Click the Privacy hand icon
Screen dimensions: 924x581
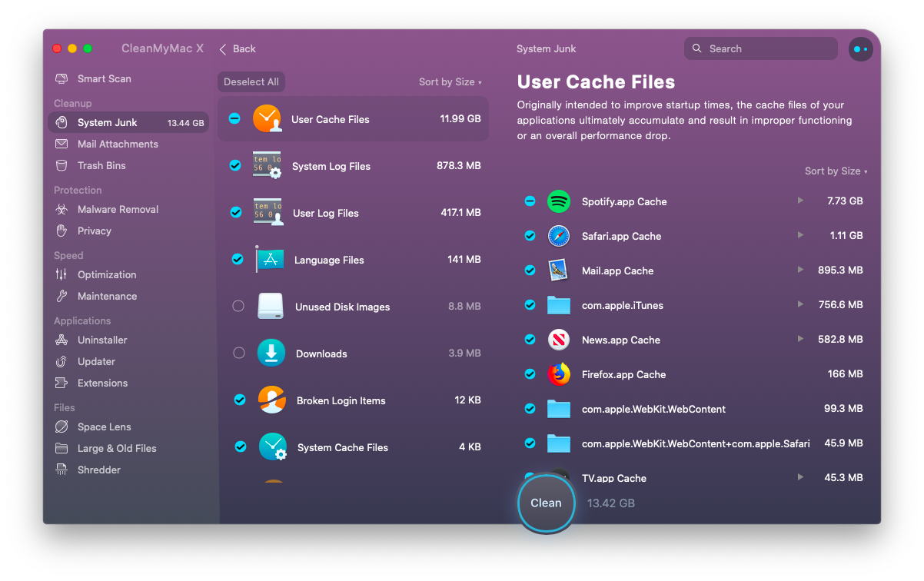[x=61, y=231]
